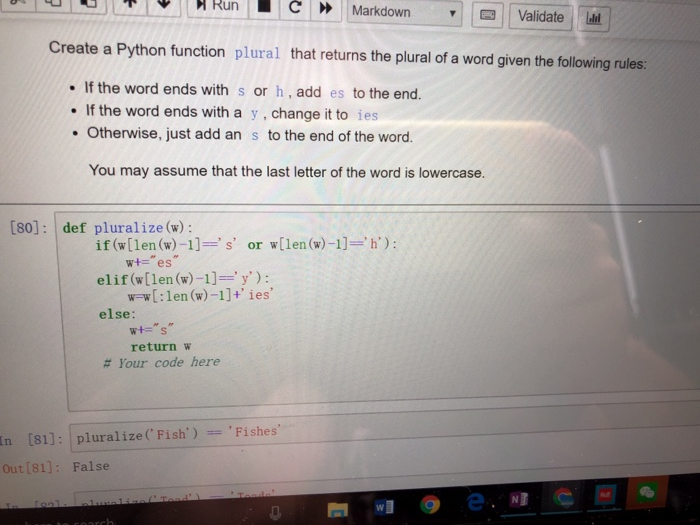
Task: Click the '# Your code here' comment
Action: click(x=162, y=362)
